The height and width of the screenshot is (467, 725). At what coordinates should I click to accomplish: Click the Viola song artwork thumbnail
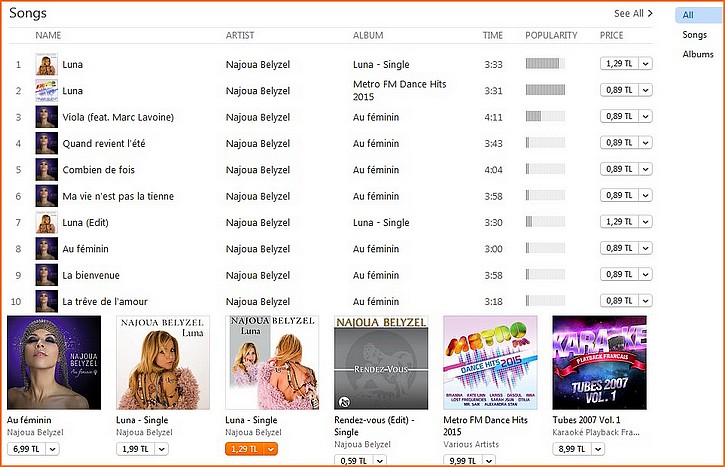click(47, 117)
